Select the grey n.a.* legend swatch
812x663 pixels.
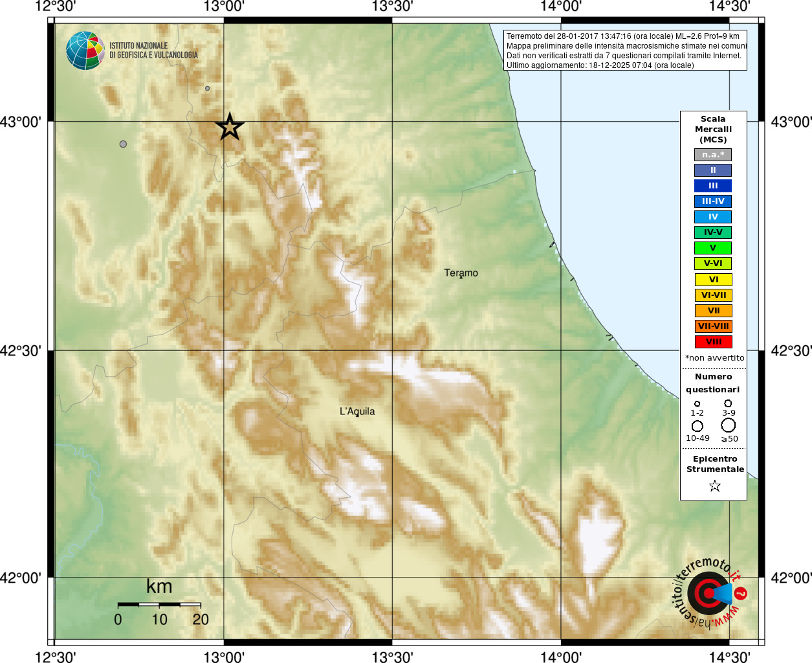pyautogui.click(x=713, y=155)
